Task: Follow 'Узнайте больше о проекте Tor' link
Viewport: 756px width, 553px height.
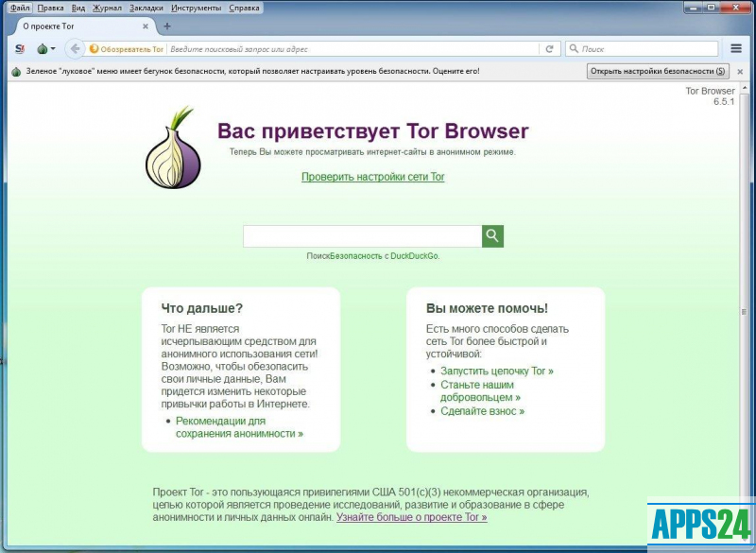Action: pyautogui.click(x=412, y=517)
